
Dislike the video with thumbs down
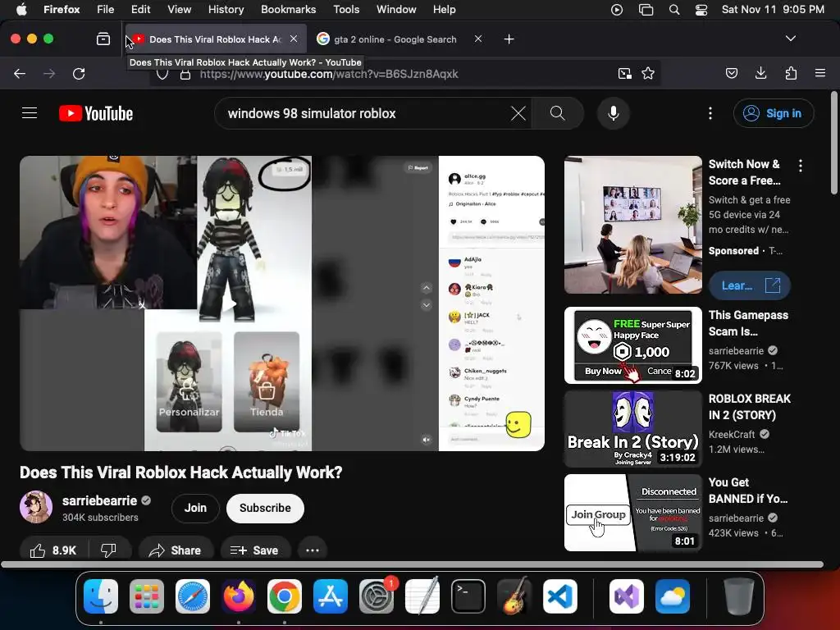(108, 550)
